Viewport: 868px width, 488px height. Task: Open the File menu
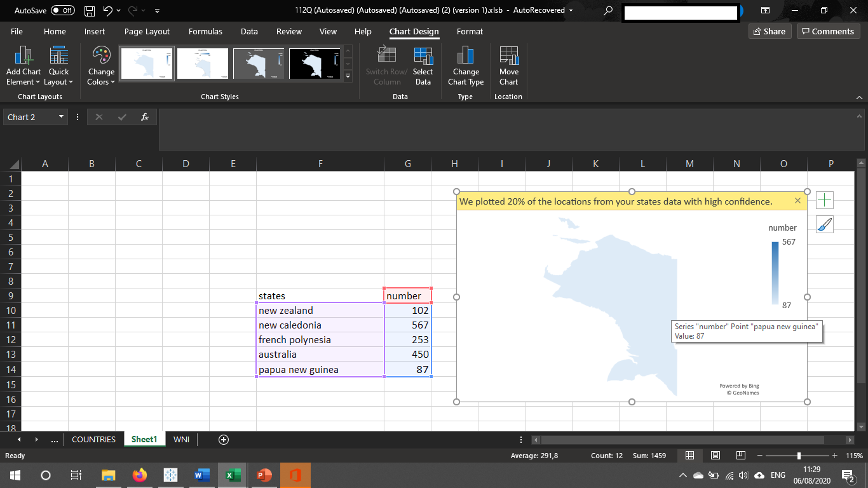[x=17, y=31]
